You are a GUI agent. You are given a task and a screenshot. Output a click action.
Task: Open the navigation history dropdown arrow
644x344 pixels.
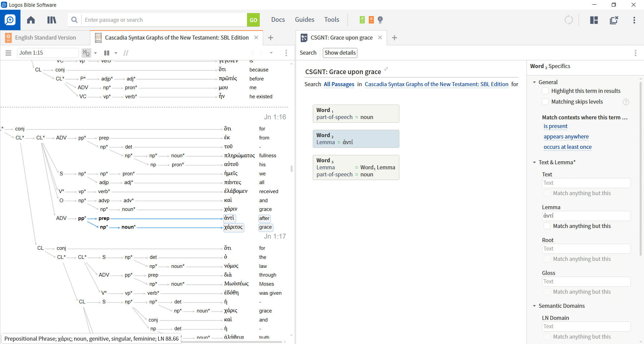coord(271,53)
